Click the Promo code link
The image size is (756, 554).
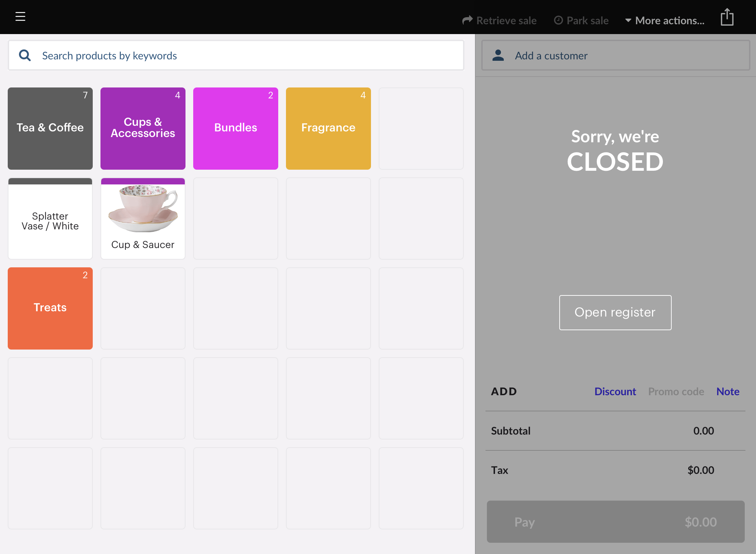tap(676, 391)
